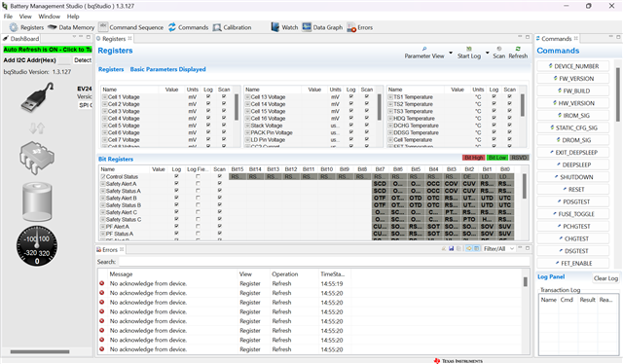The height and width of the screenshot is (364, 623).
Task: Click the USB adapter icon in DashBoard
Action: click(x=37, y=96)
